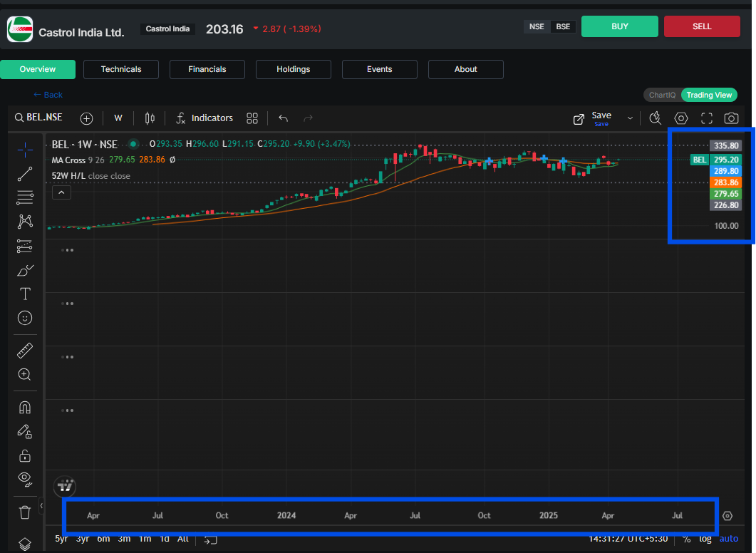Viewport: 756px width, 553px height.
Task: Select the NSE exchange toggle
Action: coord(537,26)
